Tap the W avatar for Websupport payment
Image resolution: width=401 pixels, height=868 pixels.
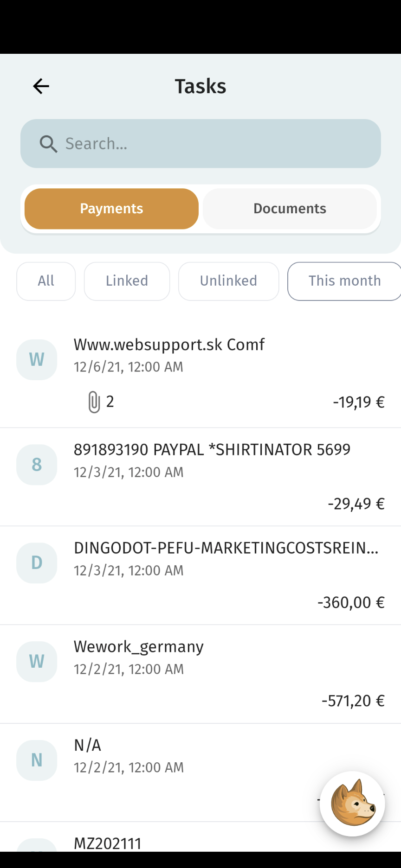[x=37, y=360]
